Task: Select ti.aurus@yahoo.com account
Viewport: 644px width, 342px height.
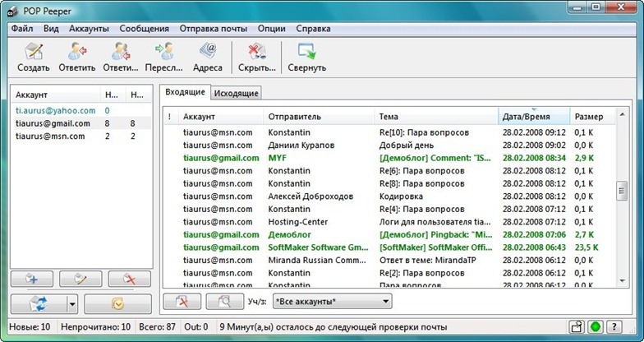Action: pyautogui.click(x=81, y=110)
